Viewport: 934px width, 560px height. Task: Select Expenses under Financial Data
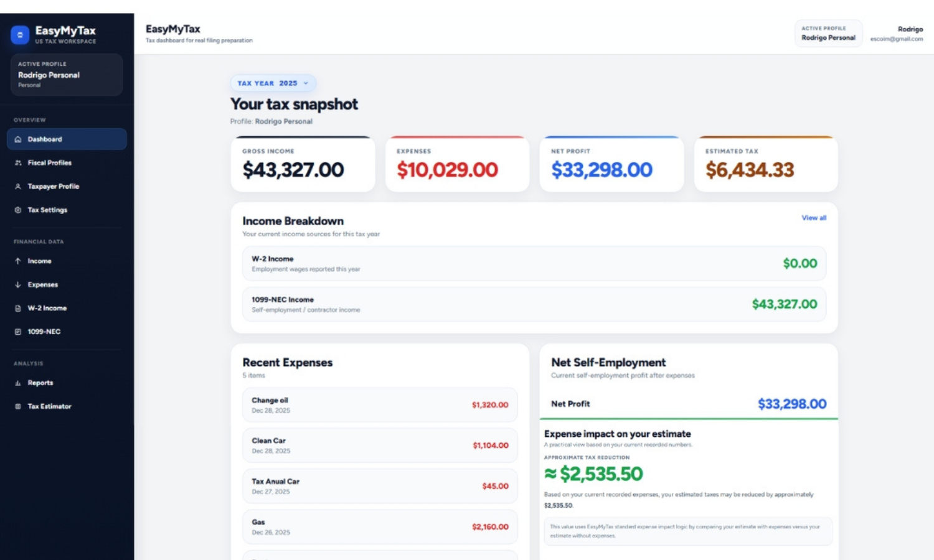67,285
